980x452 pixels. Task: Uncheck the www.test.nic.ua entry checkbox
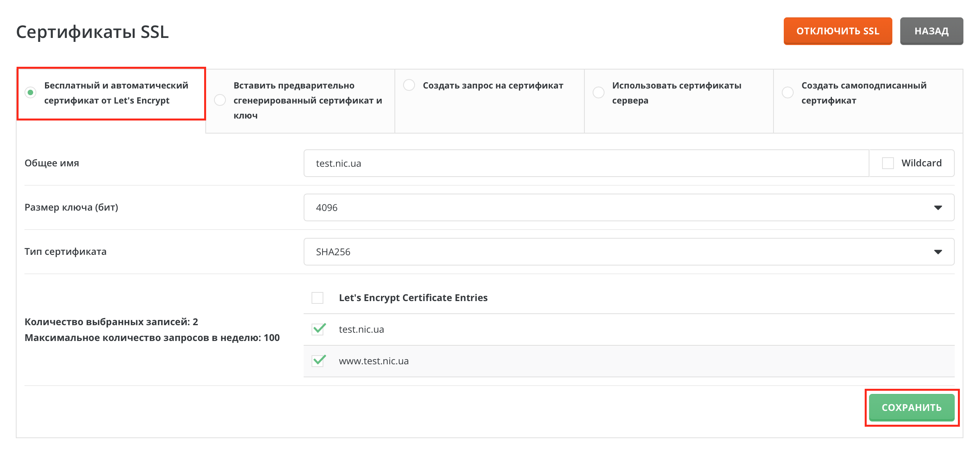tap(318, 361)
